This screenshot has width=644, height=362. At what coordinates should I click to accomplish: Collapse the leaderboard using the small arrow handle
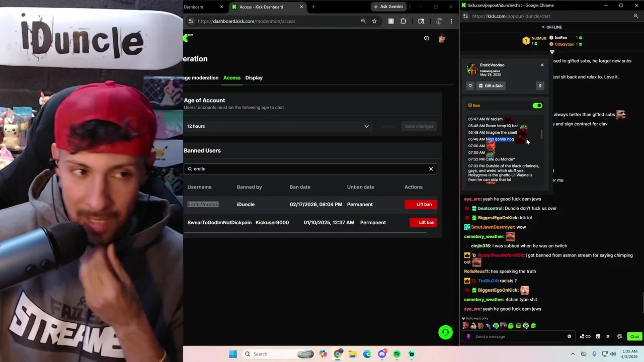552,52
